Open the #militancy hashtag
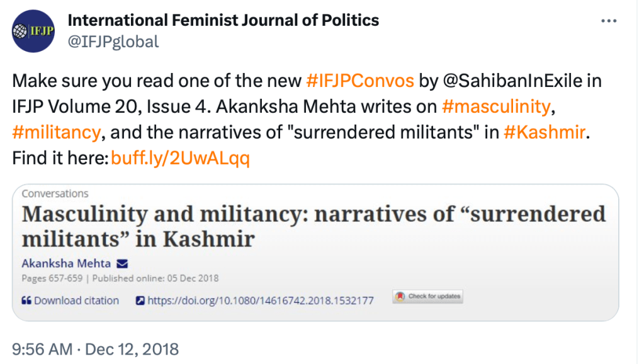Image resolution: width=644 pixels, height=364 pixels. [x=56, y=133]
